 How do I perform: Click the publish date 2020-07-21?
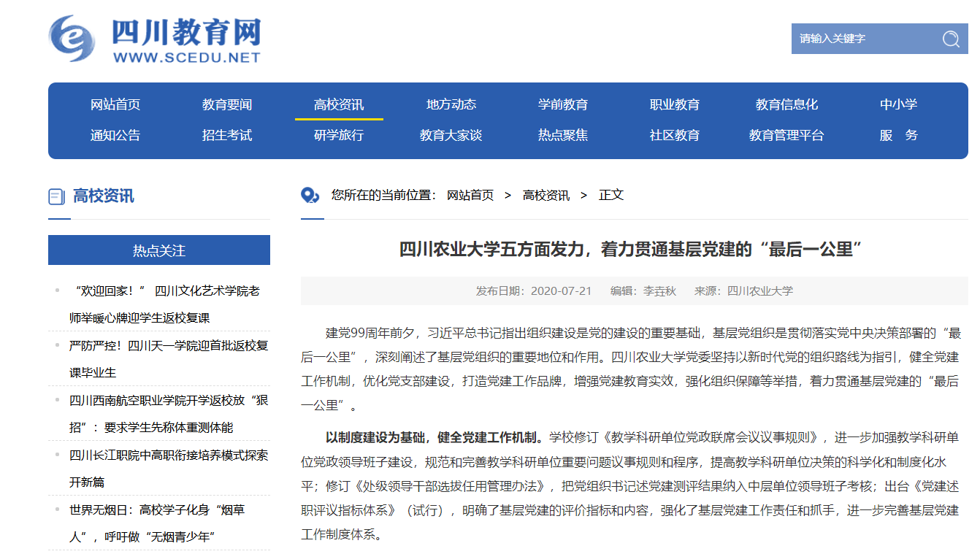[561, 291]
